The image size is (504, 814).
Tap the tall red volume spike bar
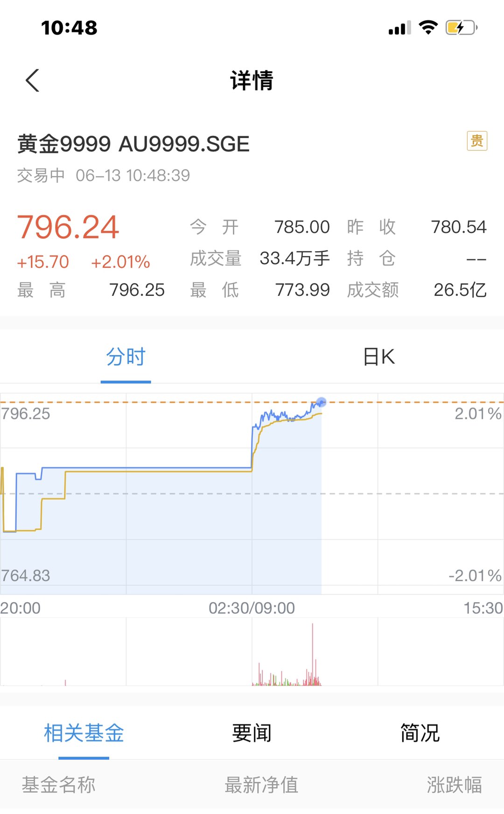(313, 653)
